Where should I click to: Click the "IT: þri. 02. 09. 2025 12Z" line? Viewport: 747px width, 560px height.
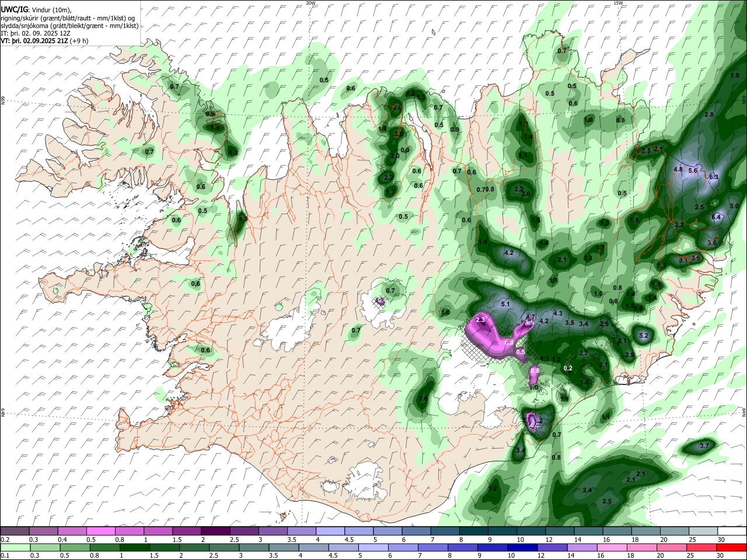coord(36,33)
